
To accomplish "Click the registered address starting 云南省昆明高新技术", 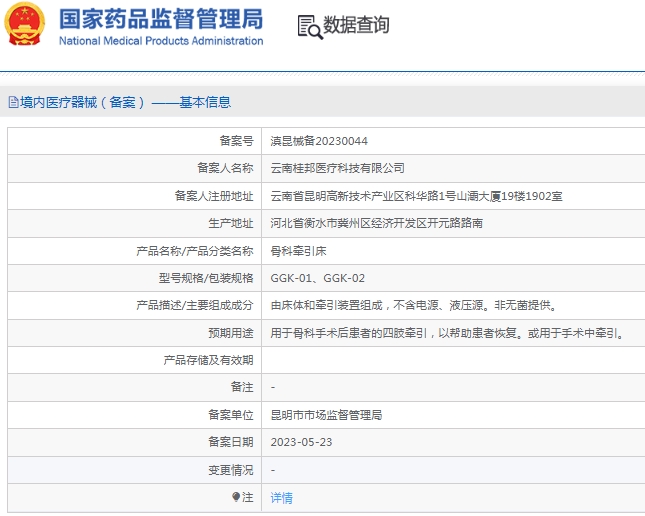I will [416, 196].
